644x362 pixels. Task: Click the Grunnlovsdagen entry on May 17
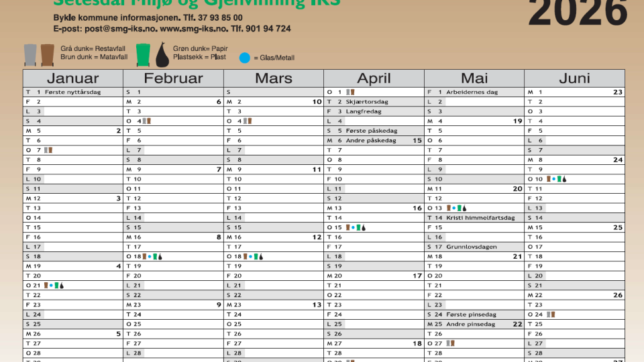(472, 247)
